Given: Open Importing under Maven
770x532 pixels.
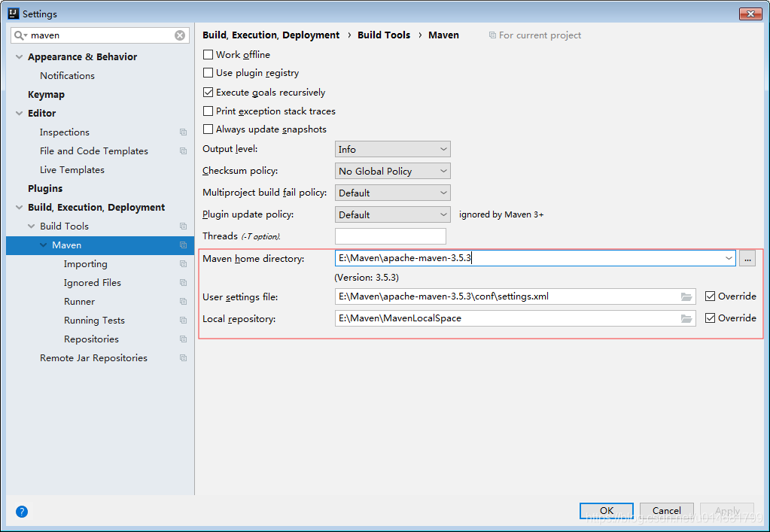Looking at the screenshot, I should [86, 264].
